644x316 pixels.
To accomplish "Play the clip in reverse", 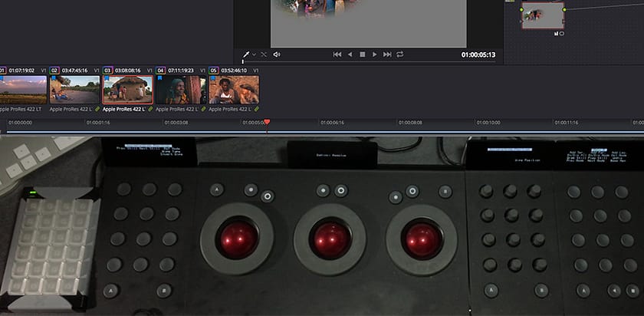I will [350, 54].
